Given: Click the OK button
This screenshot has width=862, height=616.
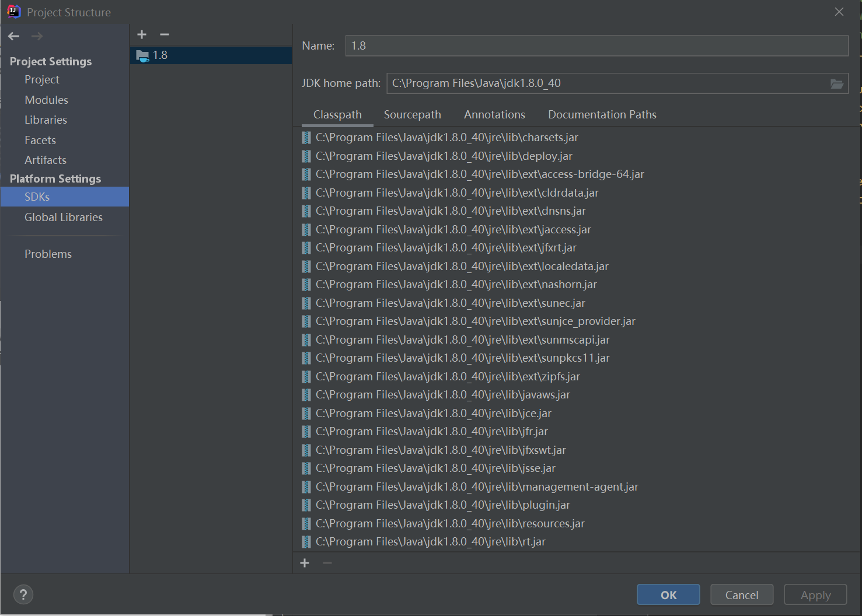Looking at the screenshot, I should coord(668,594).
